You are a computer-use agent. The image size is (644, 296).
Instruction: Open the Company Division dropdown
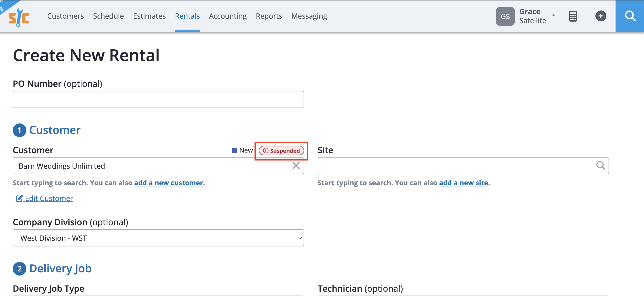[x=158, y=238]
